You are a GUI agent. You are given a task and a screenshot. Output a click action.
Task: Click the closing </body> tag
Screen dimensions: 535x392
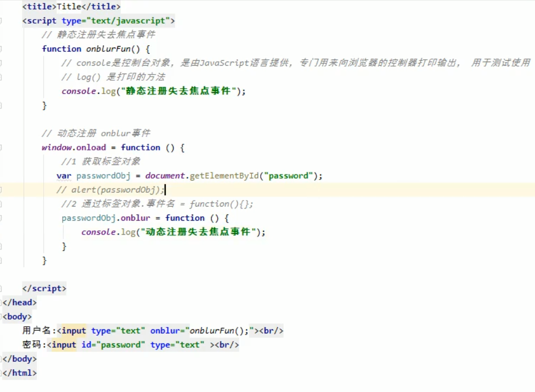pyautogui.click(x=20, y=359)
